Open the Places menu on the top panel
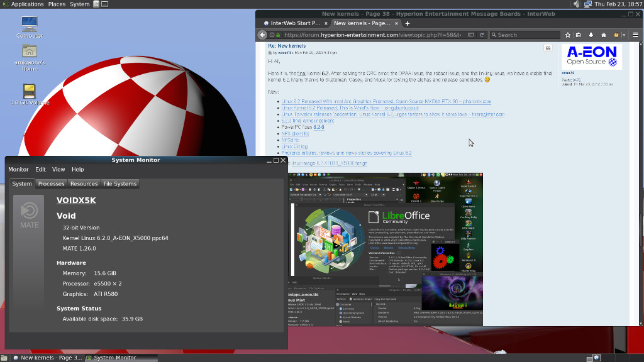The width and height of the screenshot is (644, 362). coord(57,4)
